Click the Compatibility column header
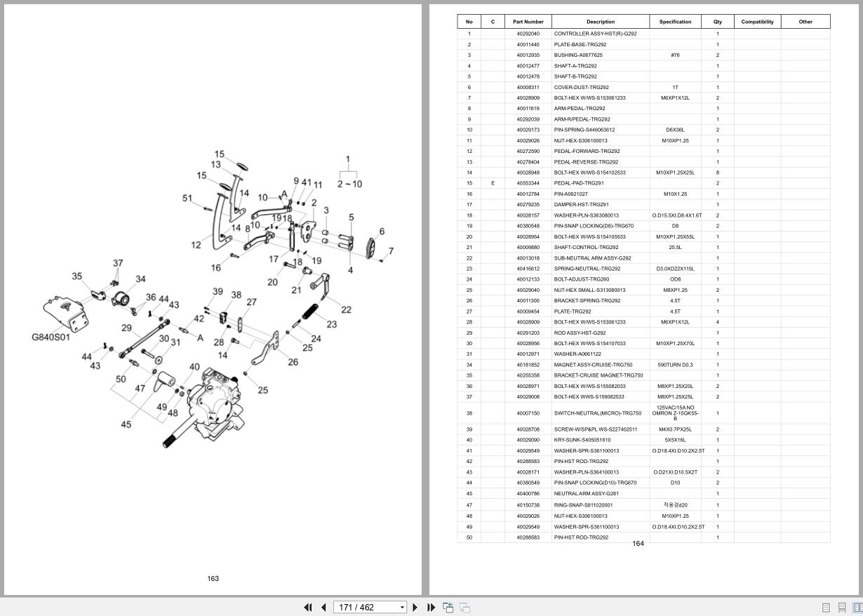863x616 pixels. 758,22
